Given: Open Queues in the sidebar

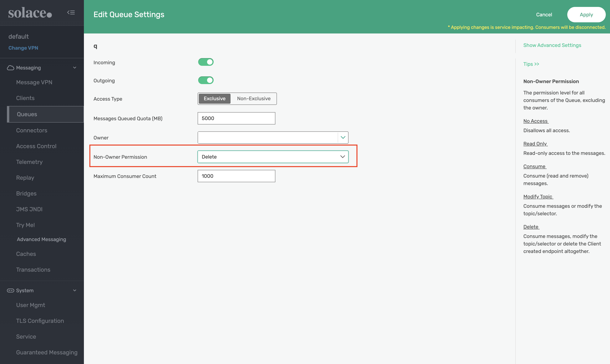Looking at the screenshot, I should (27, 114).
